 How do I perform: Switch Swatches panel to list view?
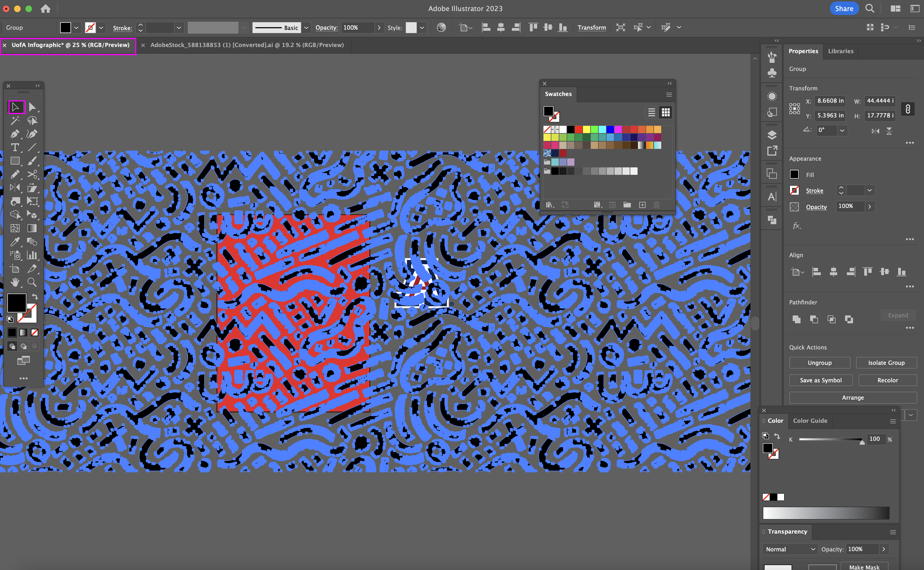point(651,112)
